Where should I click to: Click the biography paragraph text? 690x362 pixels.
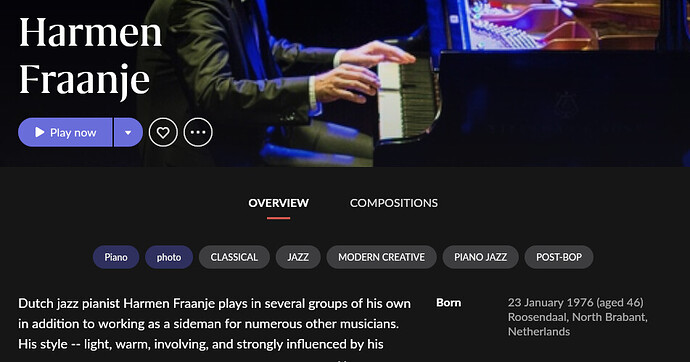pos(215,324)
